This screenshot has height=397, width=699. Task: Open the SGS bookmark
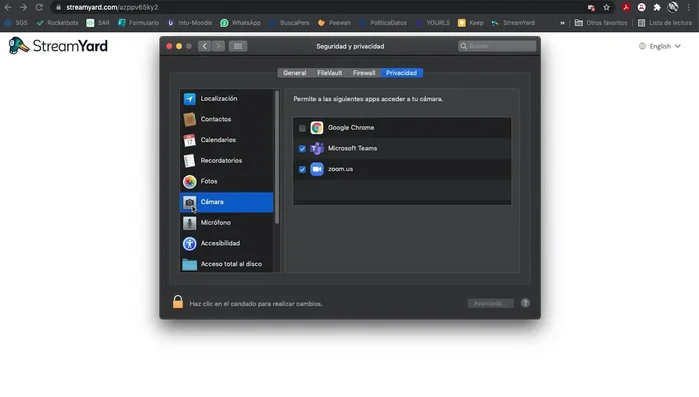tap(16, 23)
